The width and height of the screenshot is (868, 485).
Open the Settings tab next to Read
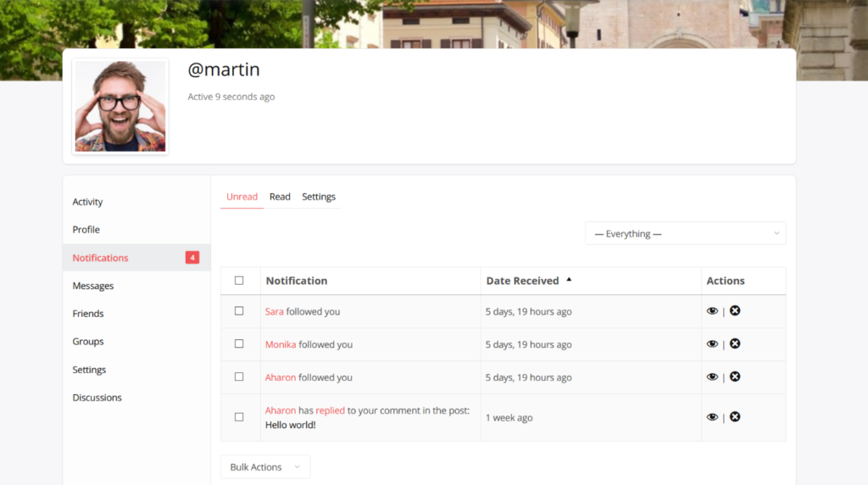point(319,197)
